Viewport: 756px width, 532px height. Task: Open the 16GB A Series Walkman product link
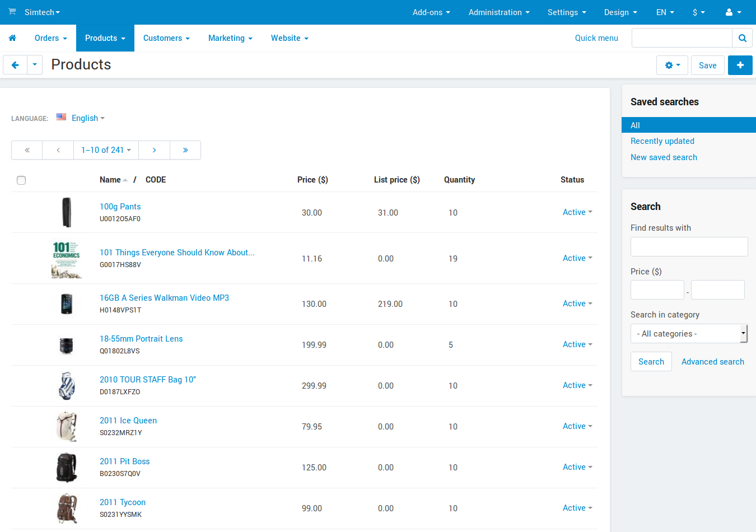(x=164, y=298)
